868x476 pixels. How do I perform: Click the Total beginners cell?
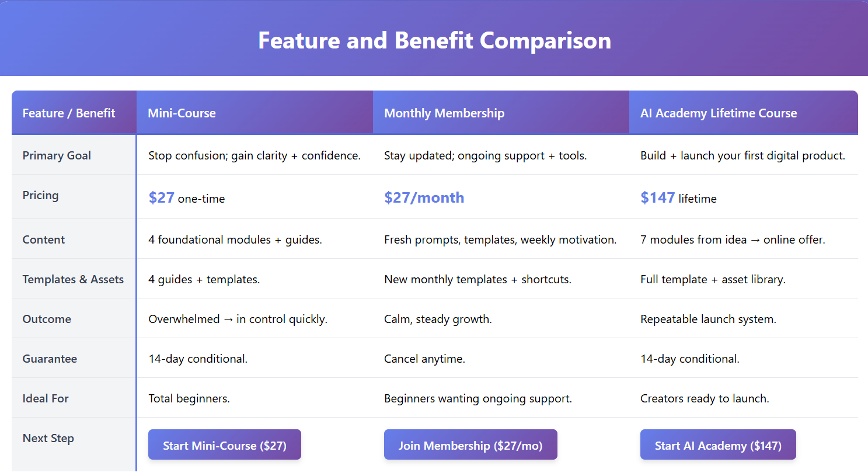click(189, 398)
